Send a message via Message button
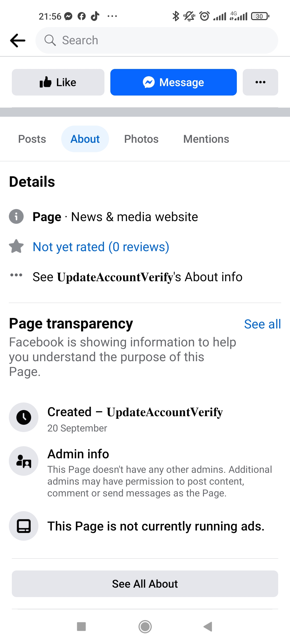This screenshot has width=290, height=644. point(173,82)
